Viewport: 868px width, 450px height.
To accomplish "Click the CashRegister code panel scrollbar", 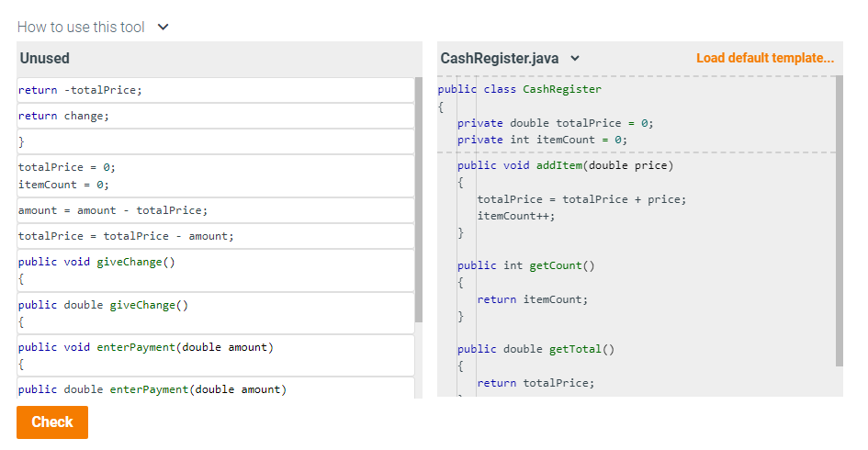I will click(840, 220).
